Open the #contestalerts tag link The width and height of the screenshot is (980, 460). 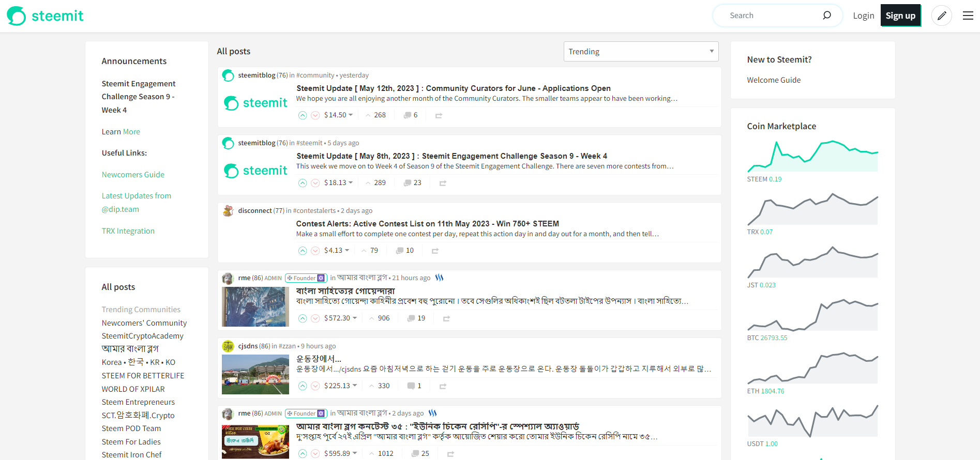tap(314, 211)
